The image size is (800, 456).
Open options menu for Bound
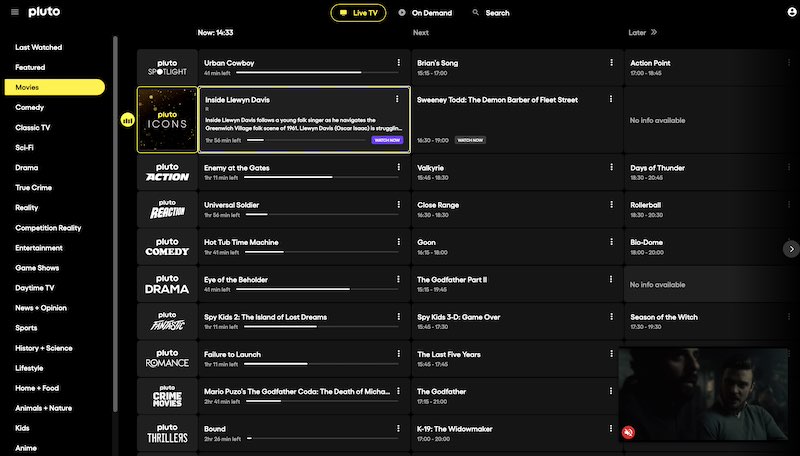[x=398, y=428]
